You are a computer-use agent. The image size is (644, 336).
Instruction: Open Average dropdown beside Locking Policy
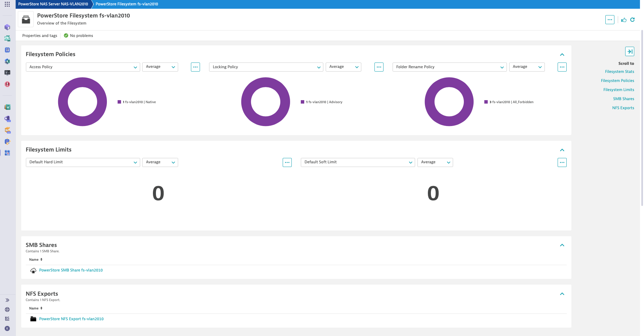344,67
